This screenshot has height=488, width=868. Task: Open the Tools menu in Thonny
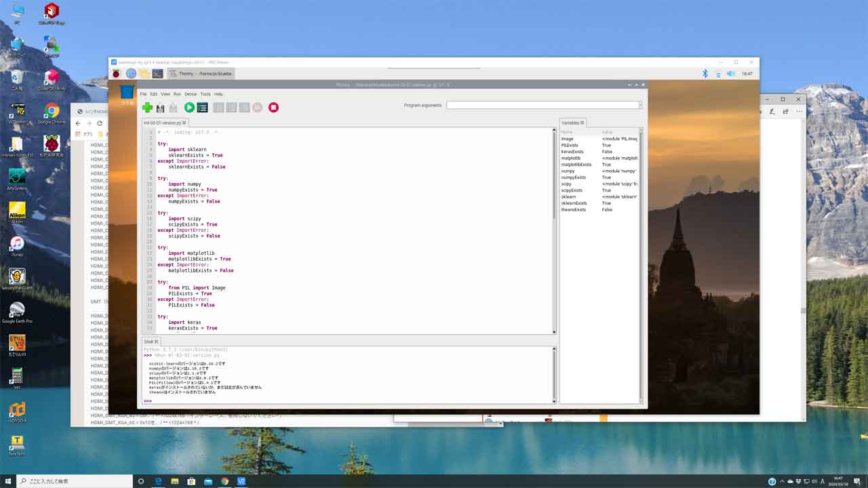(x=205, y=94)
